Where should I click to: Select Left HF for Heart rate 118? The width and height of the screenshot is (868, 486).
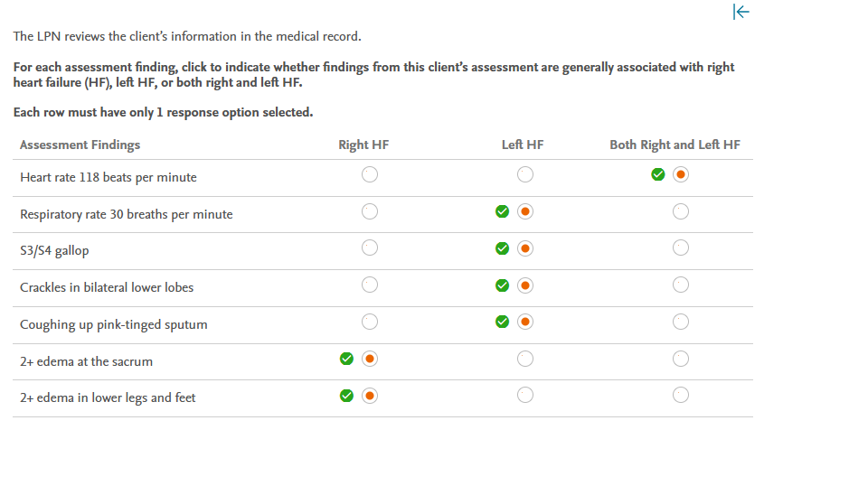click(525, 175)
